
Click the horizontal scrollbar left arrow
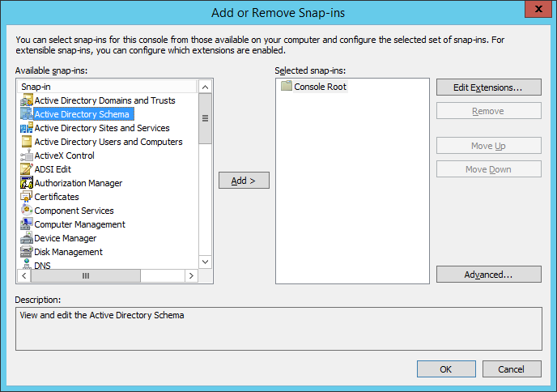click(24, 275)
